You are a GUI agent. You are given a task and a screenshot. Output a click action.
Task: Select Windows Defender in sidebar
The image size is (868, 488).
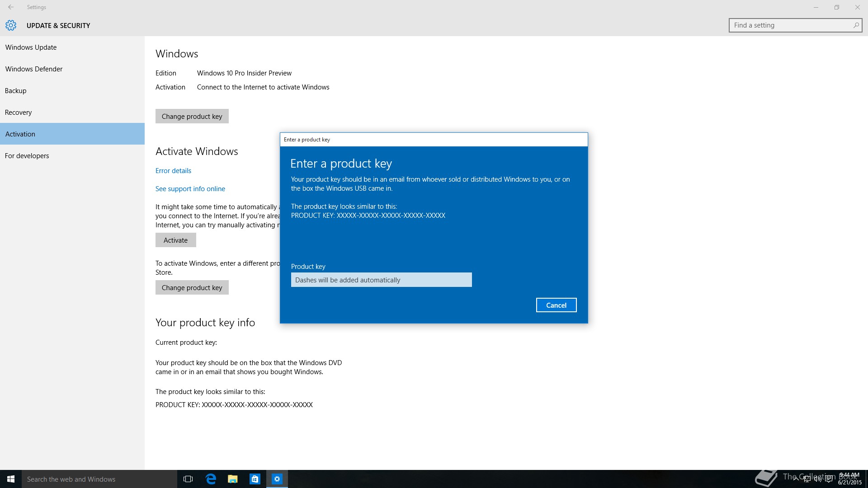click(72, 69)
